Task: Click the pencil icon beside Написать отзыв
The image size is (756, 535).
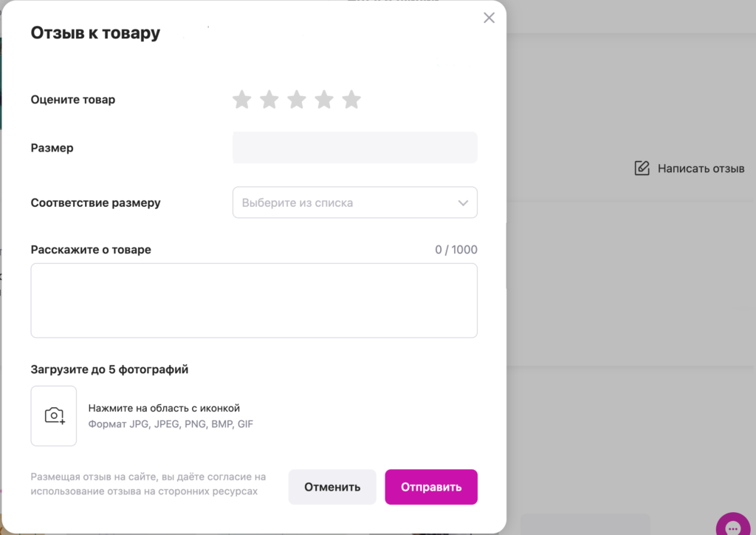Action: tap(642, 168)
